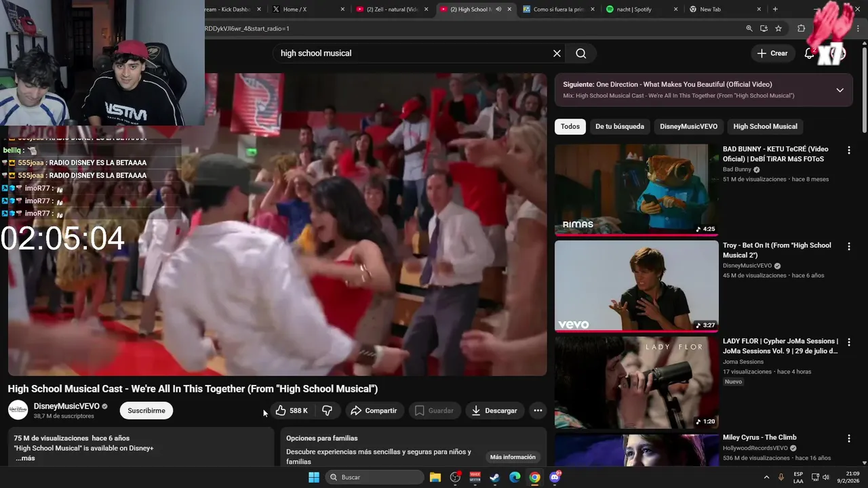Screen dimensions: 868x488
Task: Open File Explorer from taskbar
Action: (x=435, y=477)
